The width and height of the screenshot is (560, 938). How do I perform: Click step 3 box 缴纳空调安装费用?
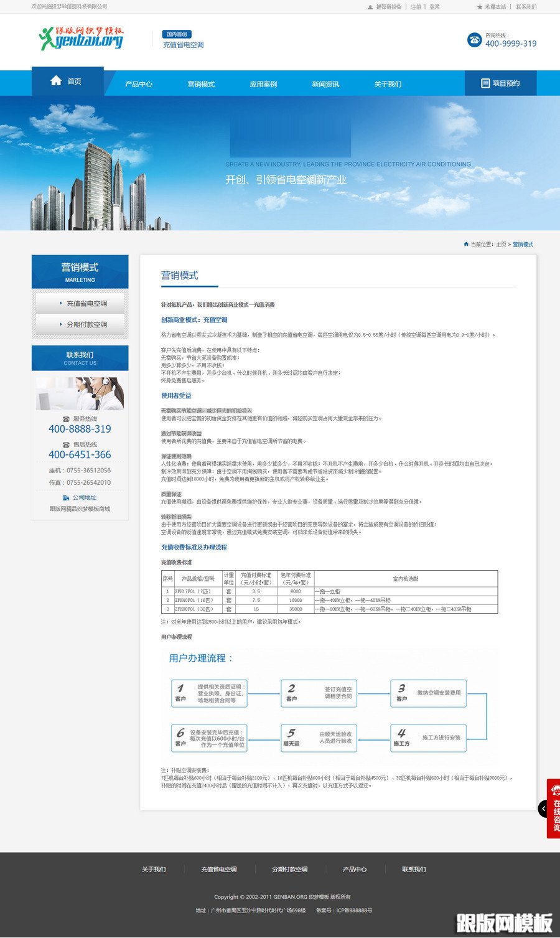428,693
